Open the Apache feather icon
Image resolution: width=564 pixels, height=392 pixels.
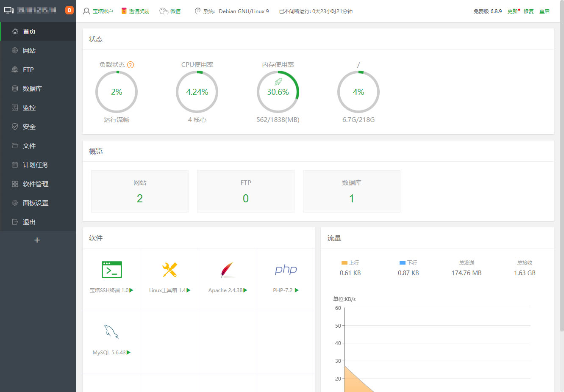click(228, 270)
